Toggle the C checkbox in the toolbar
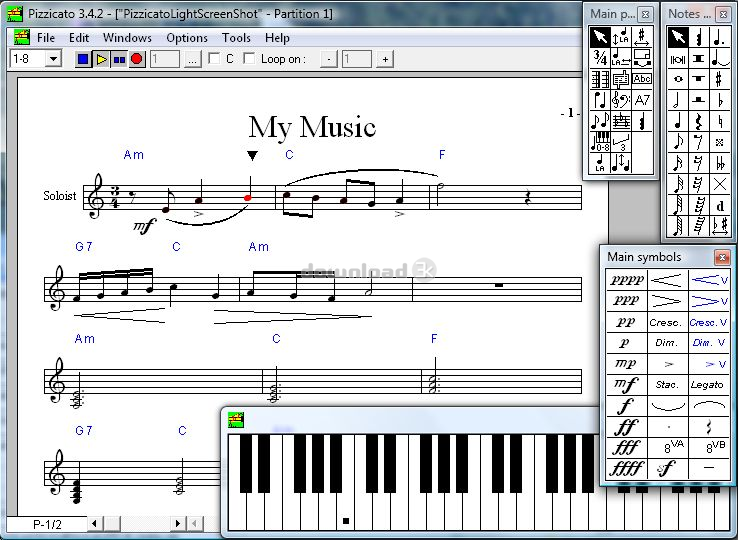 pyautogui.click(x=215, y=59)
